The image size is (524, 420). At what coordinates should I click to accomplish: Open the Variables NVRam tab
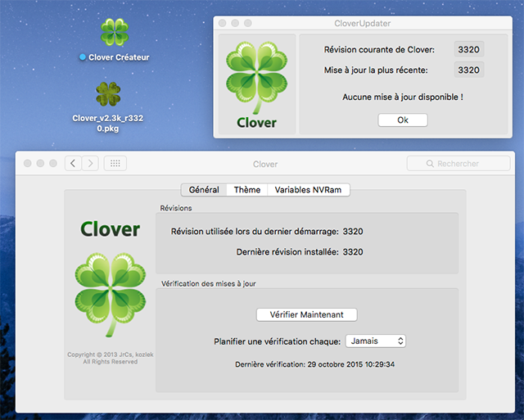(x=308, y=190)
